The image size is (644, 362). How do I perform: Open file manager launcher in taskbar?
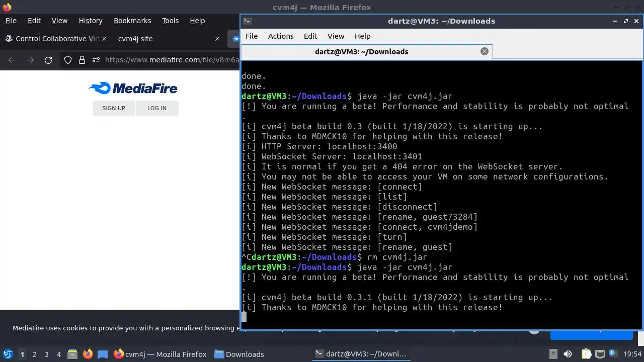[72, 354]
